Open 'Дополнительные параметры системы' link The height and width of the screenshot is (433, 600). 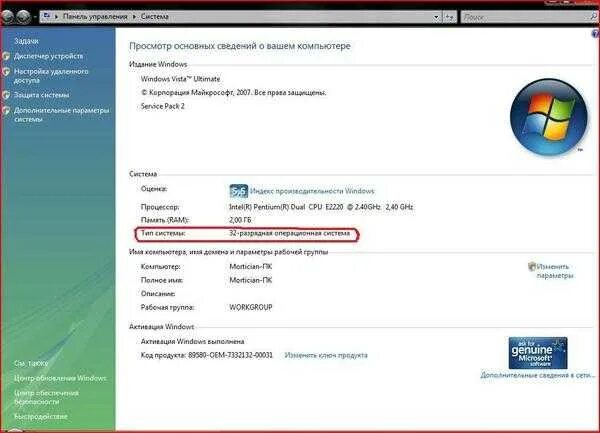point(62,115)
